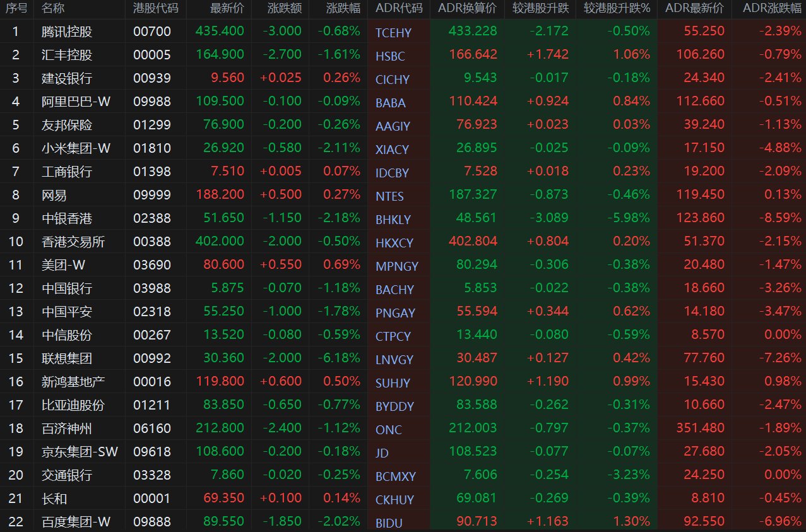
Task: Click stock code 00700
Action: 152,32
